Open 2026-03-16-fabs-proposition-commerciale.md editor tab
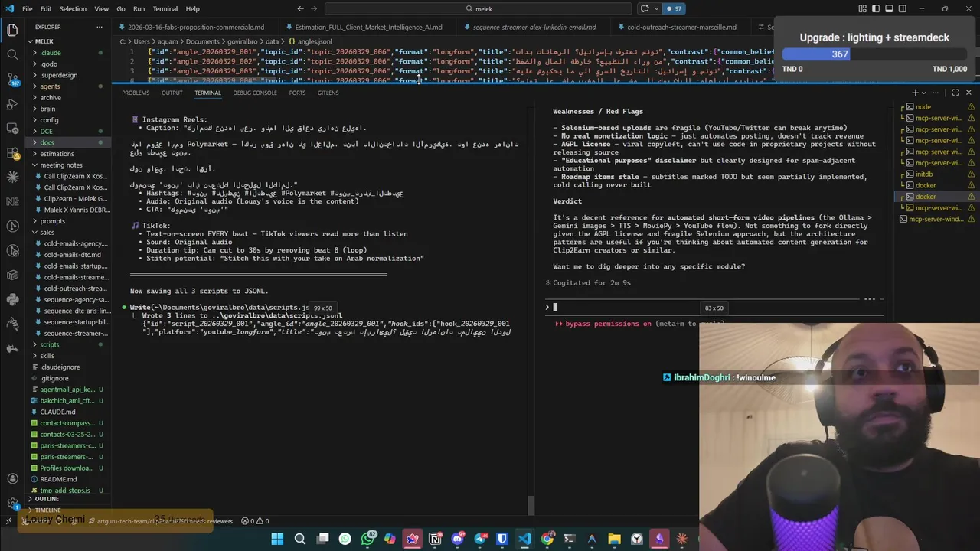The height and width of the screenshot is (551, 980). tap(195, 27)
